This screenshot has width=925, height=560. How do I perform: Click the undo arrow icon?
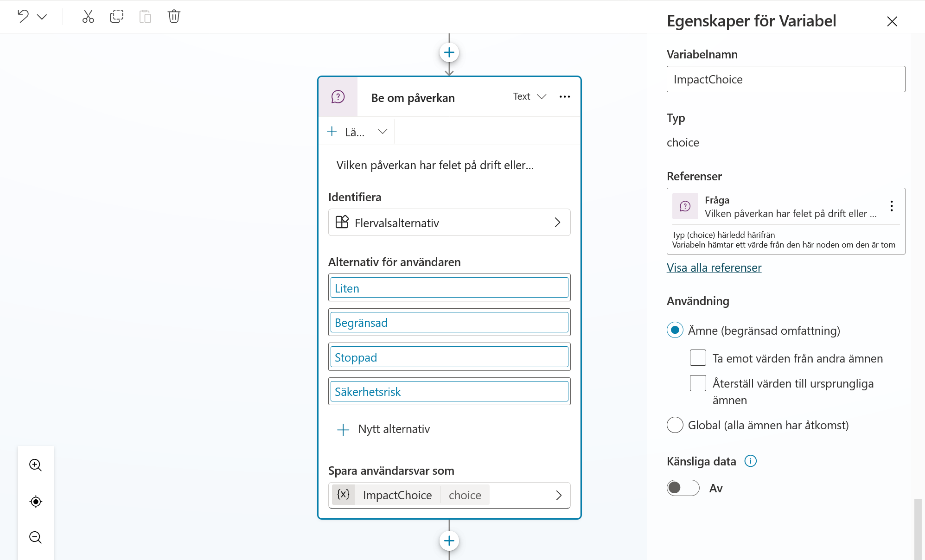click(23, 16)
